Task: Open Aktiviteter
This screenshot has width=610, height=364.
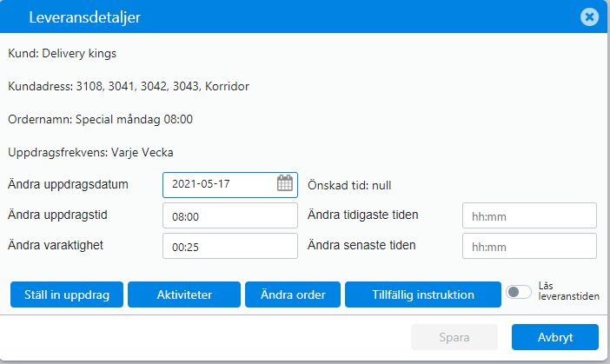Action: point(184,295)
